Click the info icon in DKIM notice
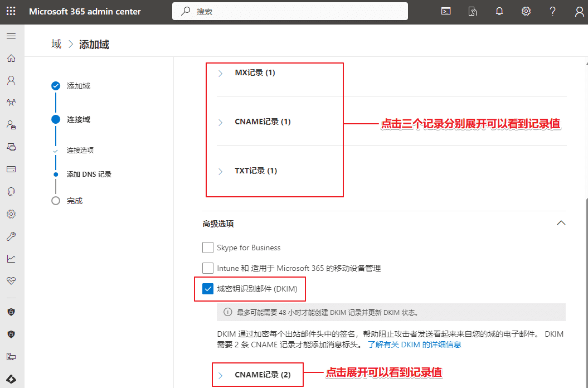The height and width of the screenshot is (388, 588). point(227,312)
